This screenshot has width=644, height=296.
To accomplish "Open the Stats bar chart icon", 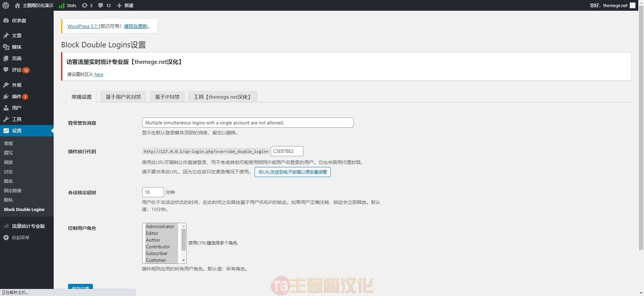I will pos(62,5).
